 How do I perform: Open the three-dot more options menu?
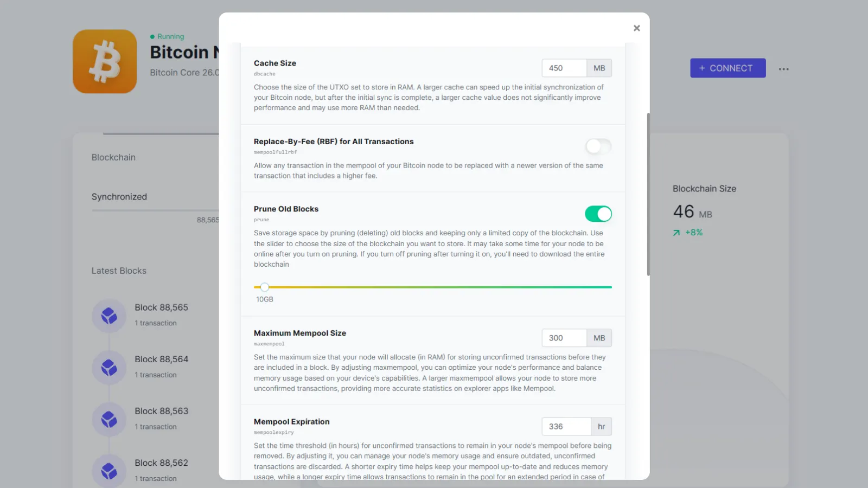[x=783, y=69]
